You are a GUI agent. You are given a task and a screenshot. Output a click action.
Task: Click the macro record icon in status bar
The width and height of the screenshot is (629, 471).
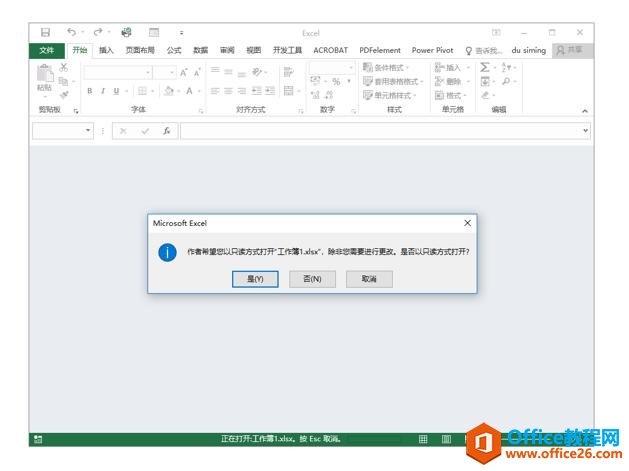(x=38, y=439)
